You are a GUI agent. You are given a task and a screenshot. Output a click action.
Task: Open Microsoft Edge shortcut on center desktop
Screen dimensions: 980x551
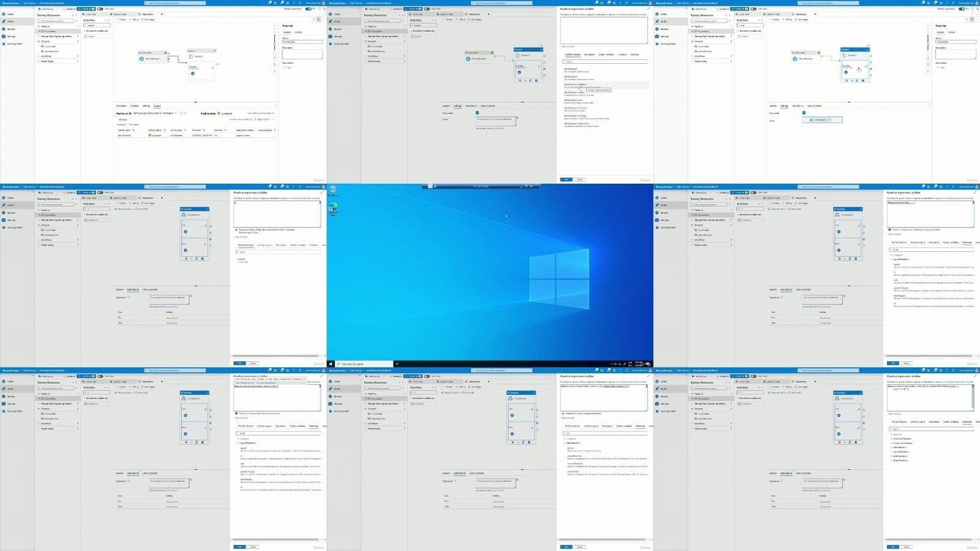(x=333, y=210)
